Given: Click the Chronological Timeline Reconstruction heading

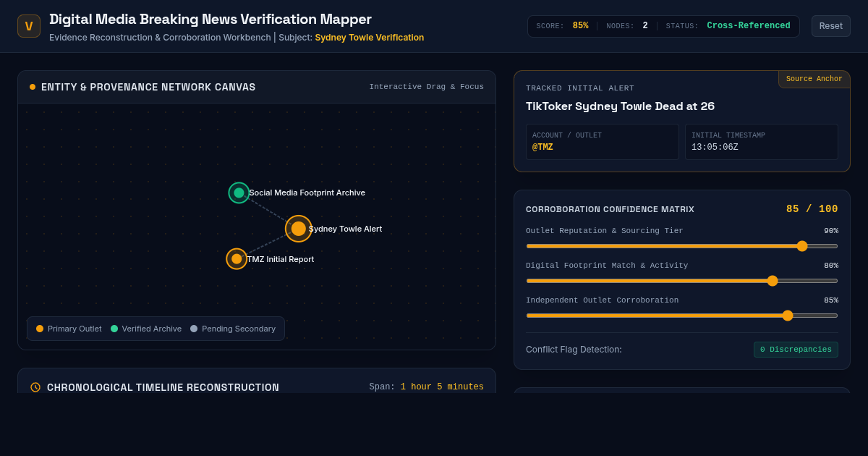Looking at the screenshot, I should point(163,387).
